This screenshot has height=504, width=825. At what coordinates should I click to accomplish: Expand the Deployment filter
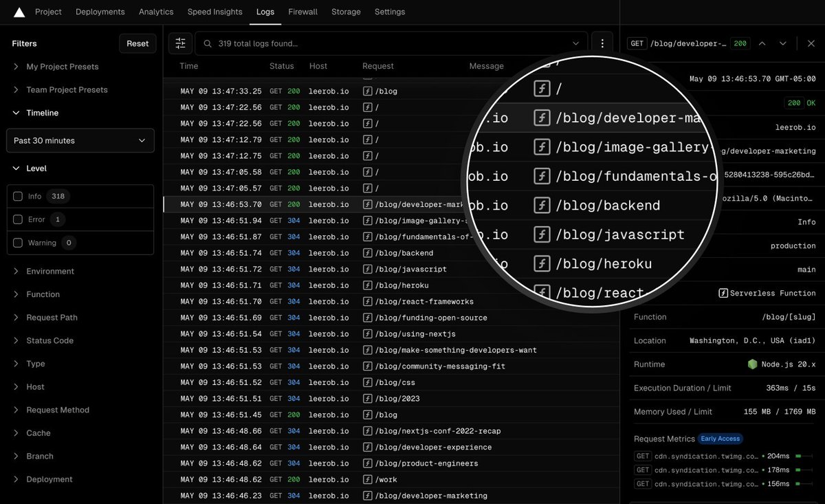42,479
